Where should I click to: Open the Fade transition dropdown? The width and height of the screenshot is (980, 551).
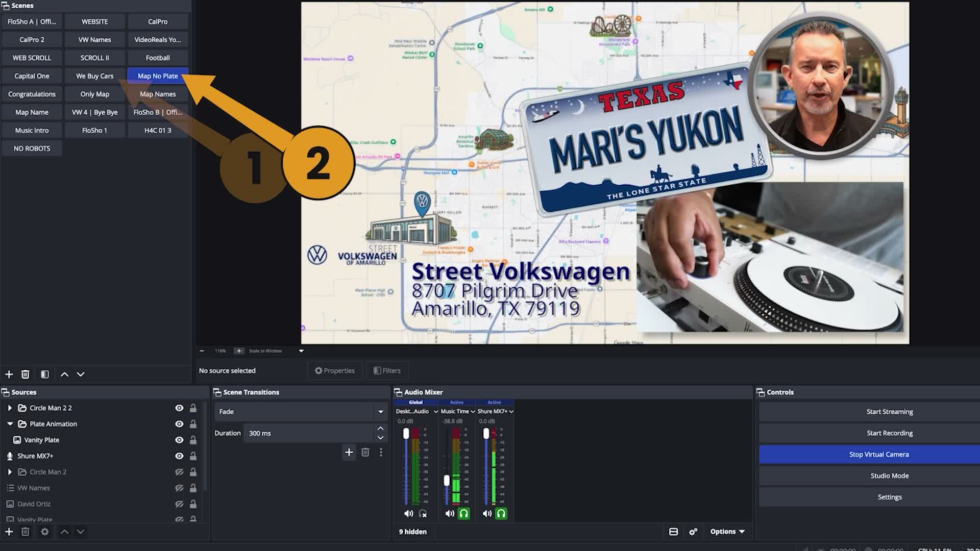pyautogui.click(x=301, y=412)
